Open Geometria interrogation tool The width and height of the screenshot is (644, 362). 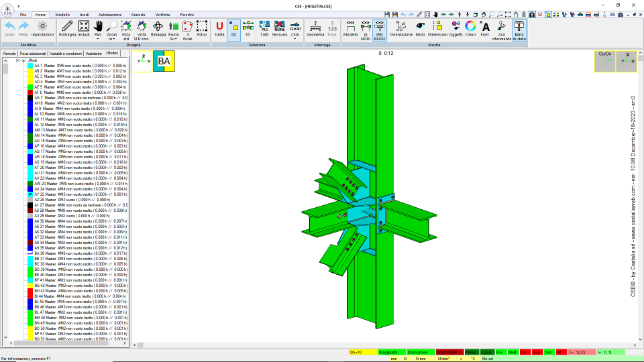click(x=315, y=29)
